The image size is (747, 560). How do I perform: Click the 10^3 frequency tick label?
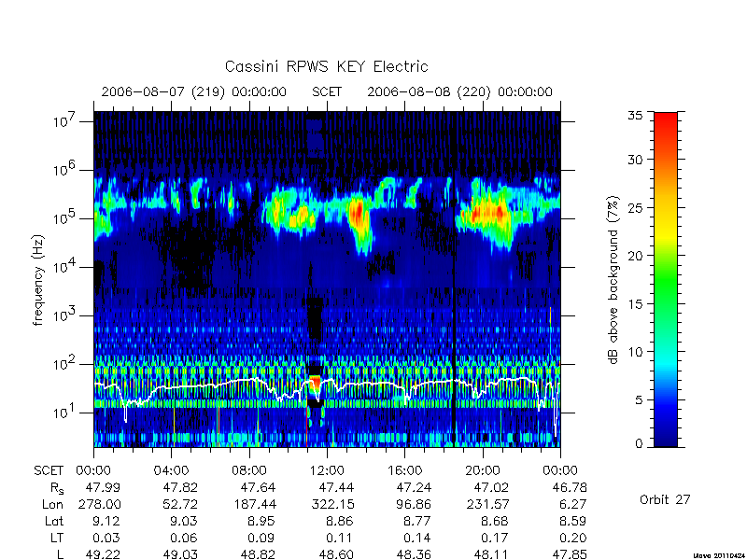(x=65, y=315)
